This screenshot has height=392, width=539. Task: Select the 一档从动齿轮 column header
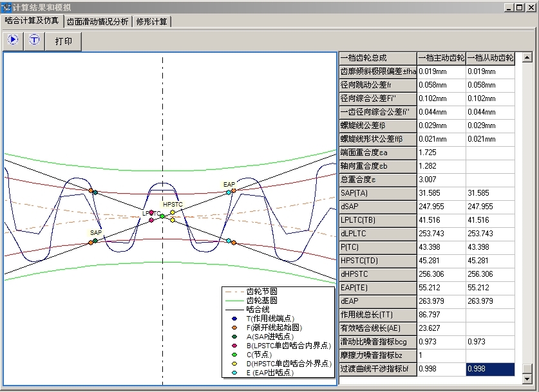click(x=490, y=58)
